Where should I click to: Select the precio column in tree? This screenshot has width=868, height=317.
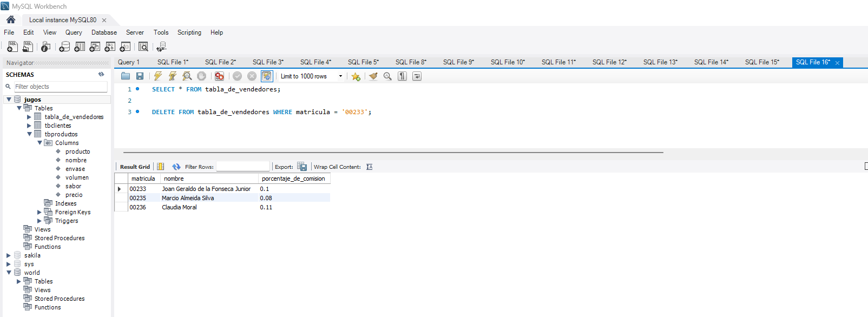pyautogui.click(x=74, y=195)
